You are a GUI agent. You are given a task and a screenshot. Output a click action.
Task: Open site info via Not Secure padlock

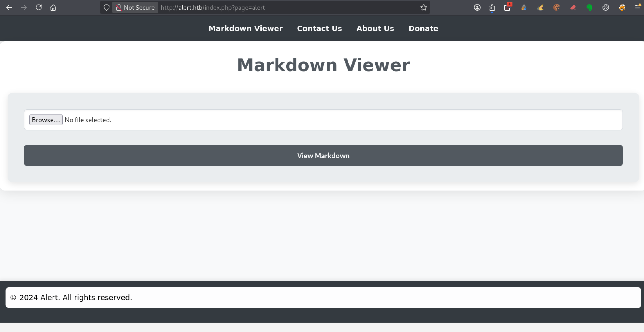pyautogui.click(x=119, y=8)
